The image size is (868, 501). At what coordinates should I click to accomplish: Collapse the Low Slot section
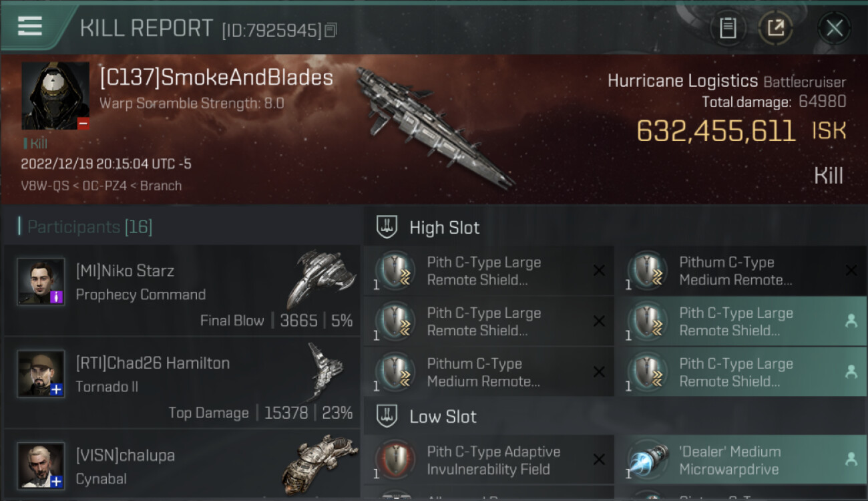click(427, 417)
